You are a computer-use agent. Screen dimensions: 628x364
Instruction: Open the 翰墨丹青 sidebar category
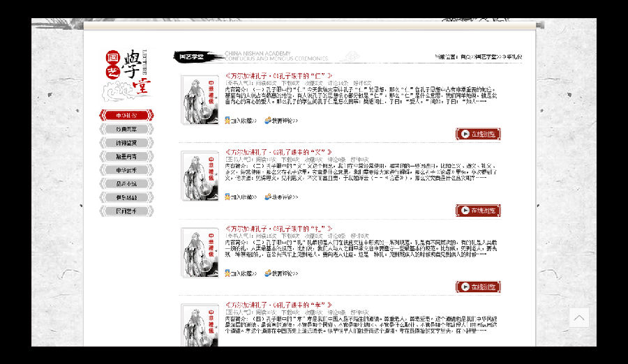[x=126, y=156]
